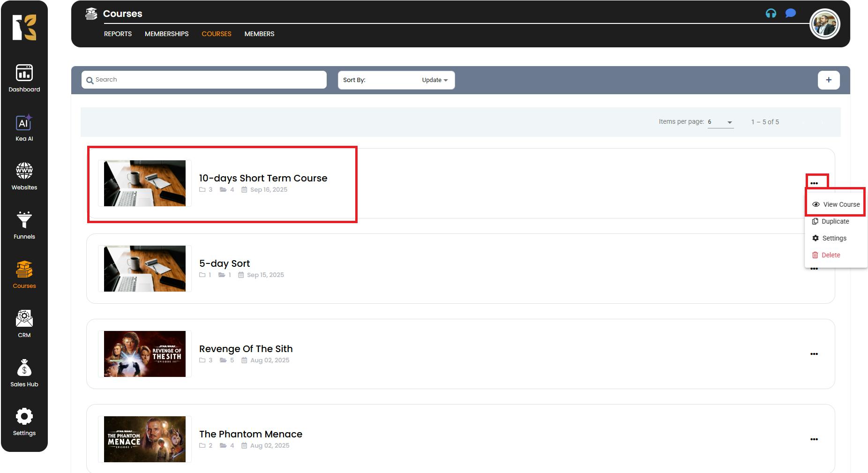Switch to the Memberships tab
This screenshot has height=473, width=868.
(166, 34)
